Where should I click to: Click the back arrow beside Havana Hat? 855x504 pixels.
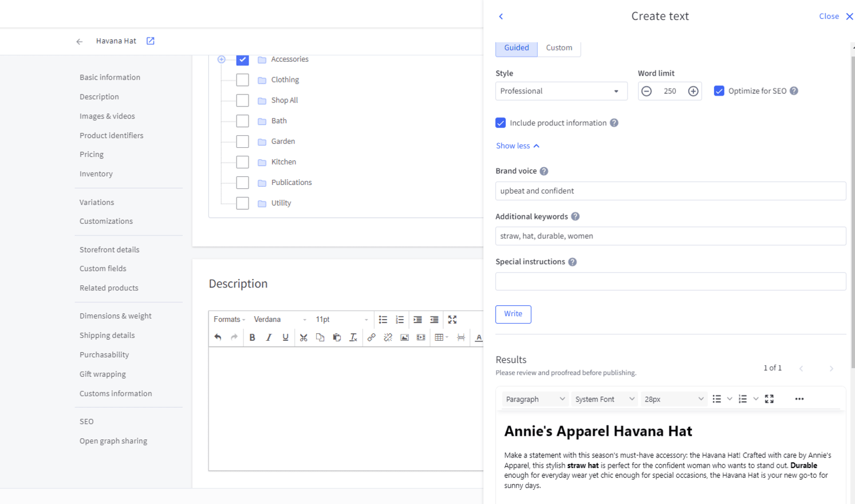pyautogui.click(x=80, y=41)
